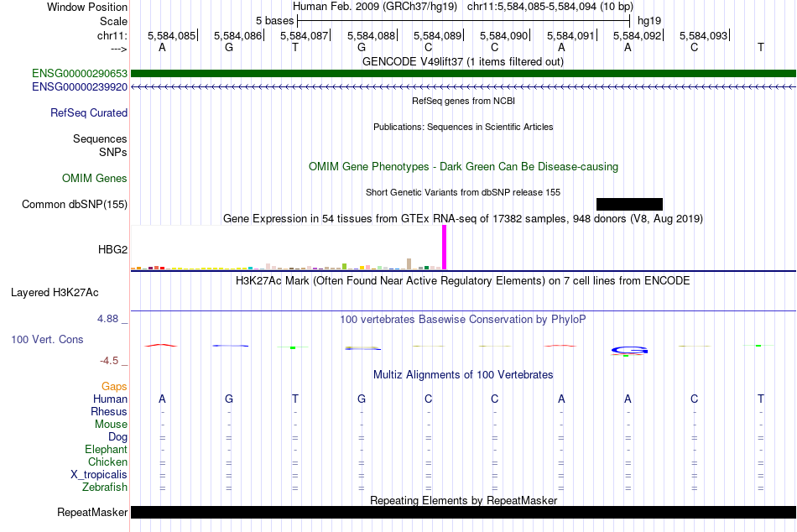Click the tall magenta bar in GTEx chart

[x=445, y=248]
